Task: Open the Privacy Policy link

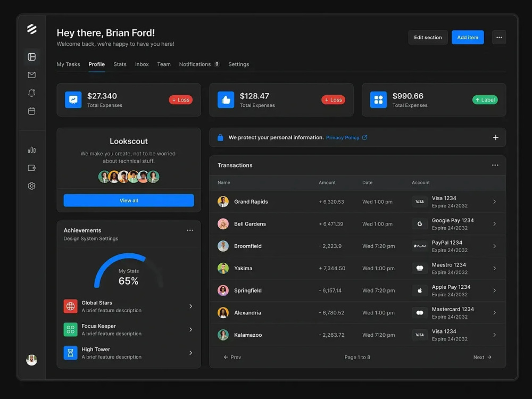Action: [342, 137]
